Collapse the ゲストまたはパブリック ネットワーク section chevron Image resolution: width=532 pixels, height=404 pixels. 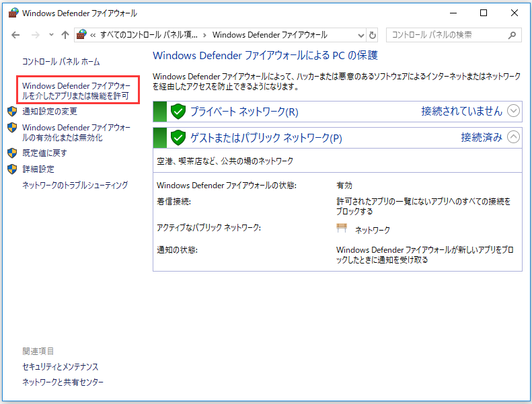point(513,137)
